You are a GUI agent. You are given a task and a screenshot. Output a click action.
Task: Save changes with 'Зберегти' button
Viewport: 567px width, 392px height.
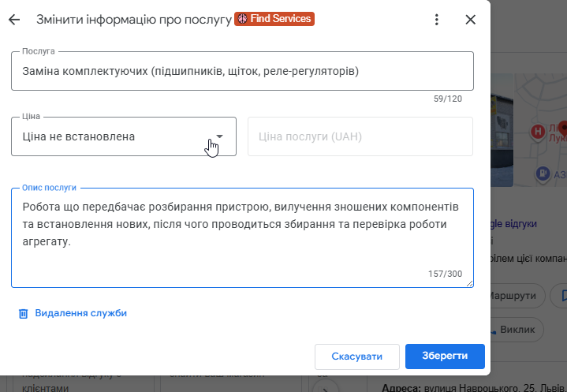(445, 357)
